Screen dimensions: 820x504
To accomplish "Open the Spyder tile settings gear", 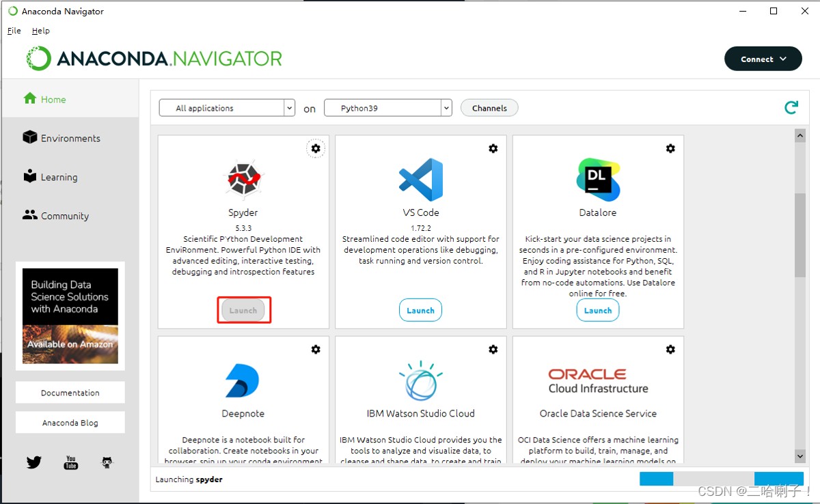I will [316, 148].
